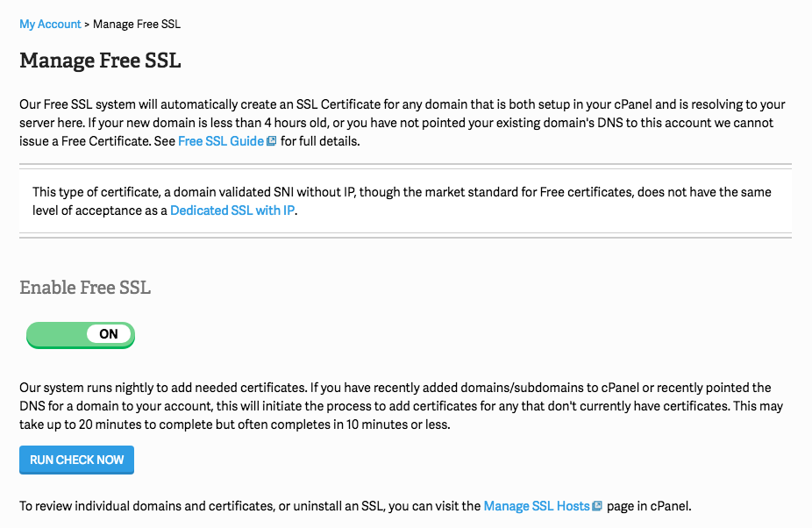
Task: Click external-link icon beside Manage SSL Hosts
Action: [597, 506]
